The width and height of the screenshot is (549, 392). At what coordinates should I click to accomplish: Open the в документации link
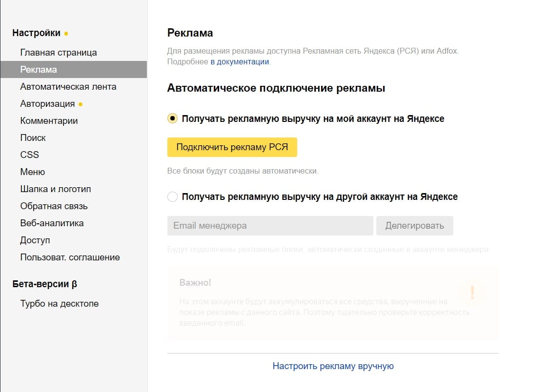coord(240,62)
